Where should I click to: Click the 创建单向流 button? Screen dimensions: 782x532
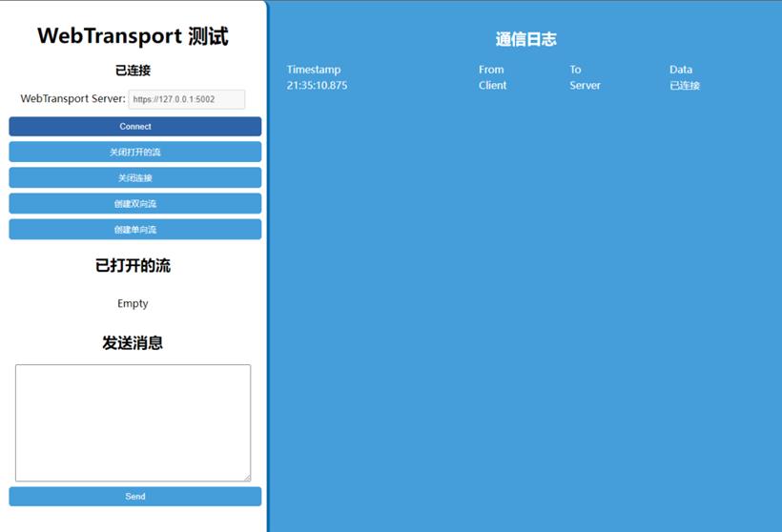pos(134,230)
